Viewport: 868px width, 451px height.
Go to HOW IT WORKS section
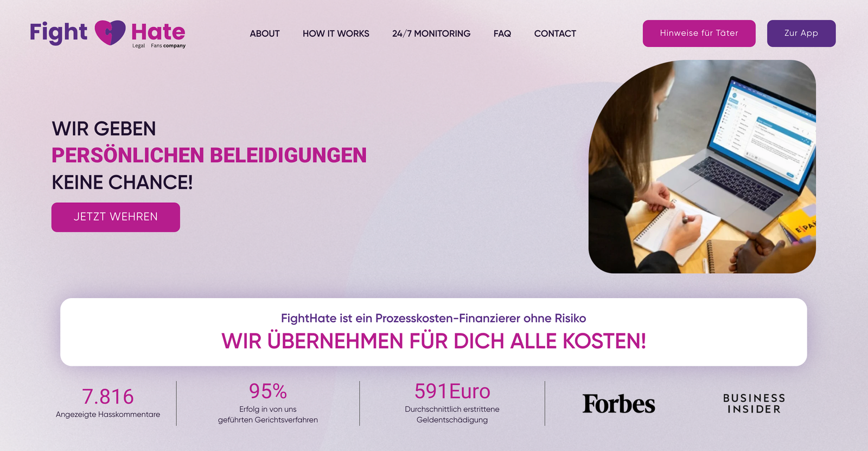click(336, 34)
